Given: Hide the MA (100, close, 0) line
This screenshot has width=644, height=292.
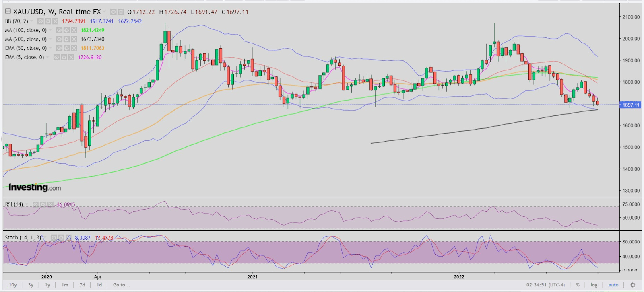Looking at the screenshot, I should coord(59,30).
